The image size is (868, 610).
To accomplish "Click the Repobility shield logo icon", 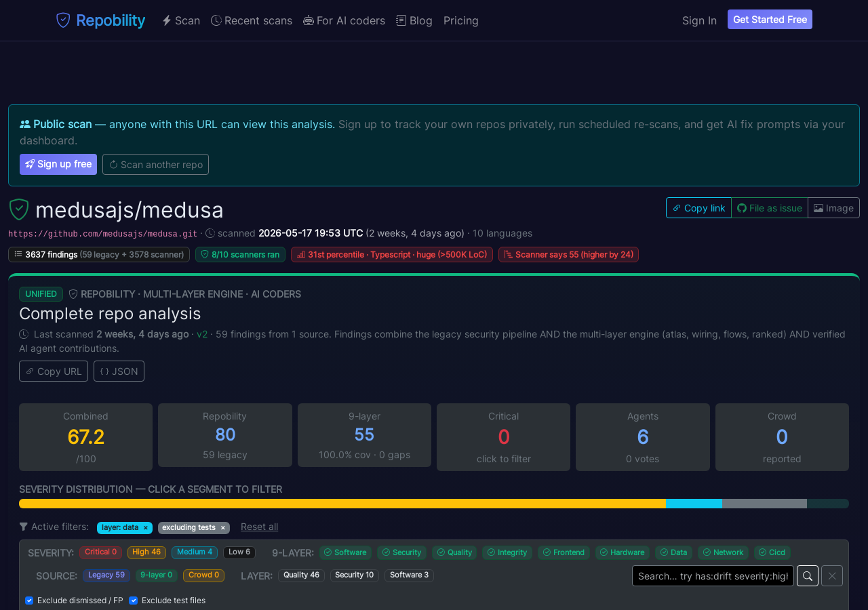I will pyautogui.click(x=63, y=20).
